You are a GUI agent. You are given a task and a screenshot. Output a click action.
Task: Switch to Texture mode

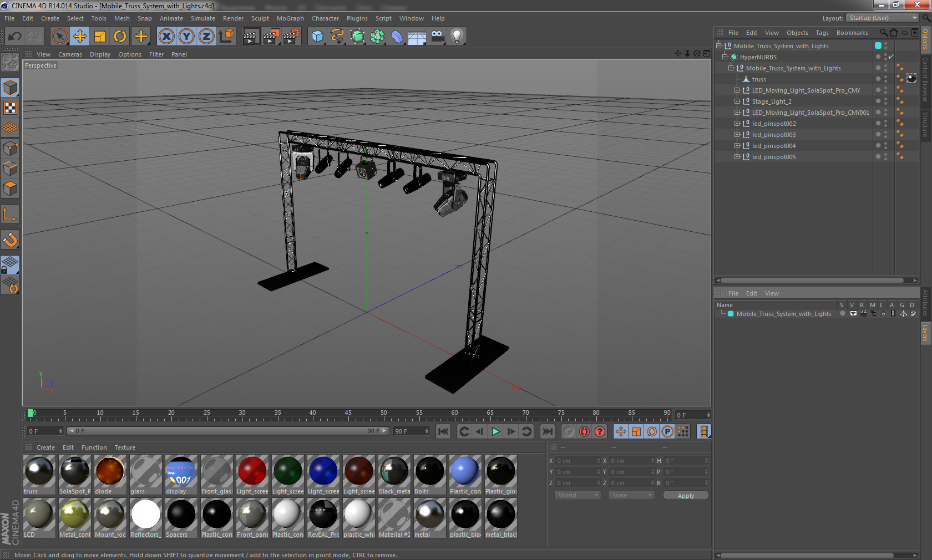[11, 108]
